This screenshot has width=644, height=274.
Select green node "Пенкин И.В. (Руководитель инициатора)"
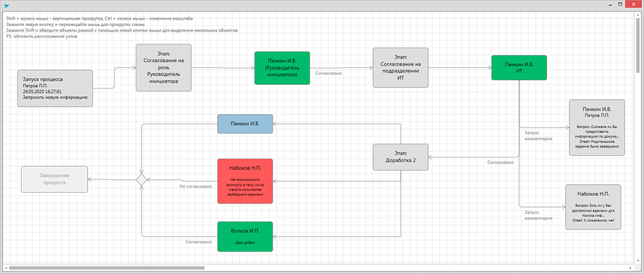(282, 68)
